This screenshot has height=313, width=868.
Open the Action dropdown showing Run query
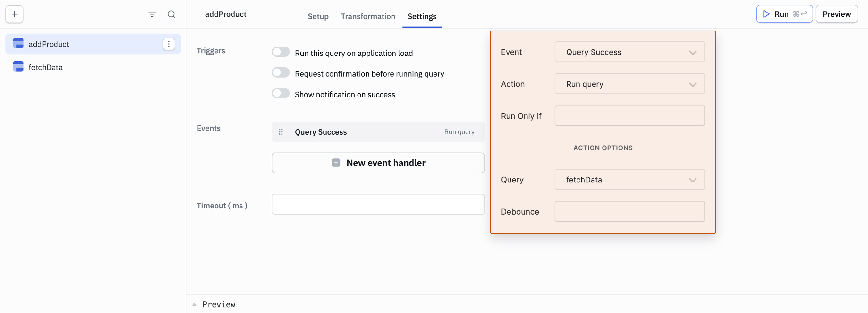629,84
